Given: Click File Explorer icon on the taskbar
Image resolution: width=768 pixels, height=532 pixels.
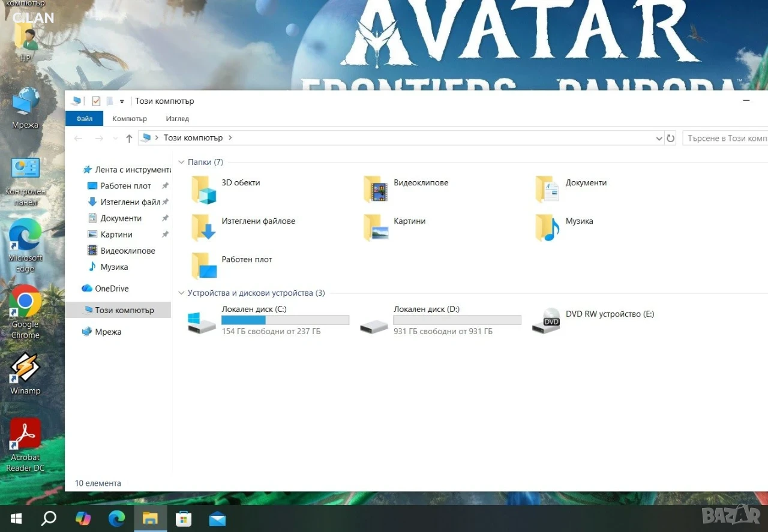Looking at the screenshot, I should coord(150,518).
